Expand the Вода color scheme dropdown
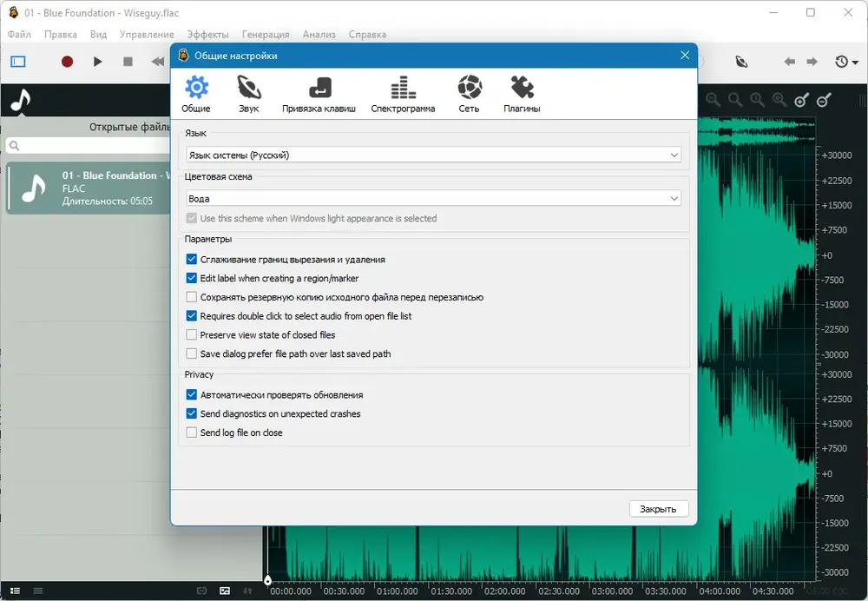 [433, 198]
